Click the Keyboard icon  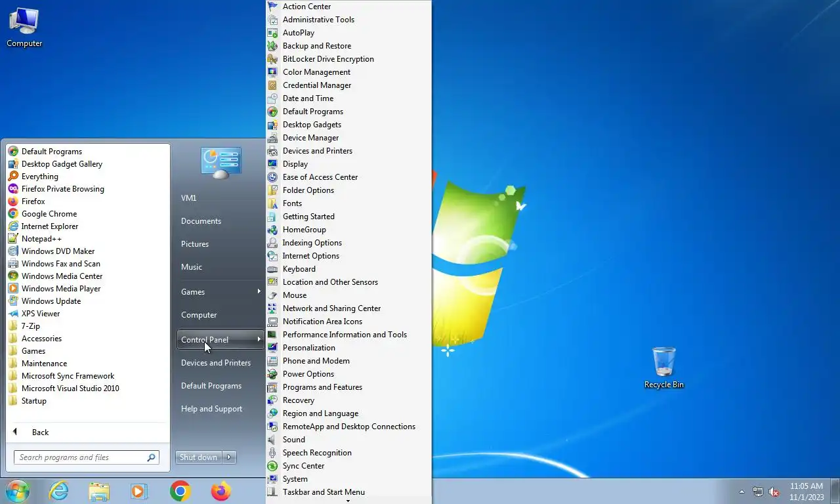(x=272, y=269)
